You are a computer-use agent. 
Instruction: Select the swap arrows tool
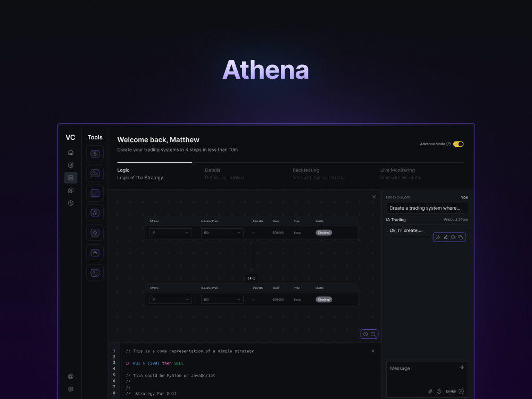tap(95, 173)
